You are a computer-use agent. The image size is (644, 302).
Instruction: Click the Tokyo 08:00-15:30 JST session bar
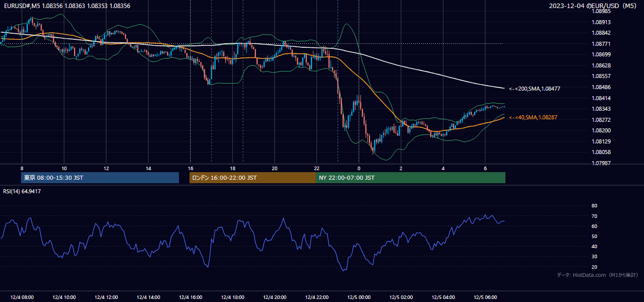click(x=100, y=178)
